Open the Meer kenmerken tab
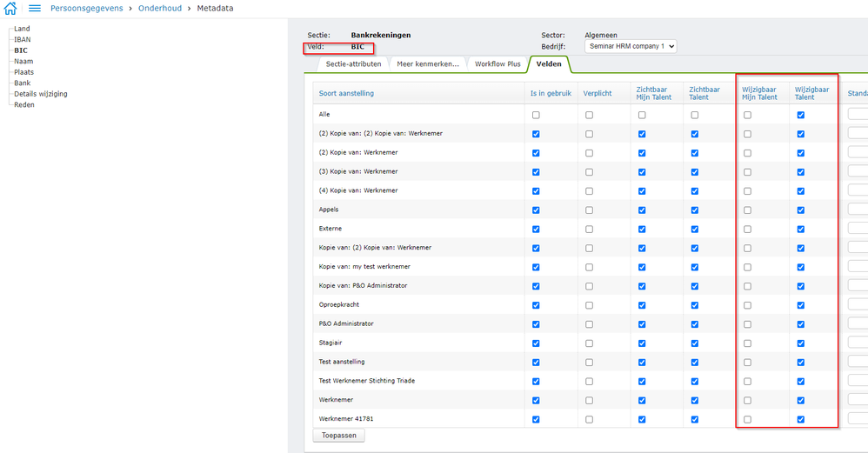This screenshot has width=868, height=453. [x=428, y=64]
